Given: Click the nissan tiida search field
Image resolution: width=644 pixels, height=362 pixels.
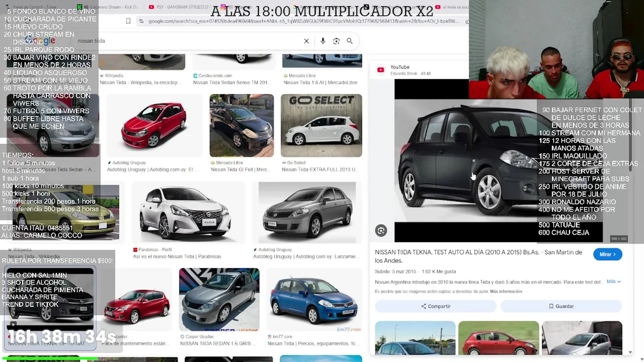Looking at the screenshot, I should (x=186, y=41).
